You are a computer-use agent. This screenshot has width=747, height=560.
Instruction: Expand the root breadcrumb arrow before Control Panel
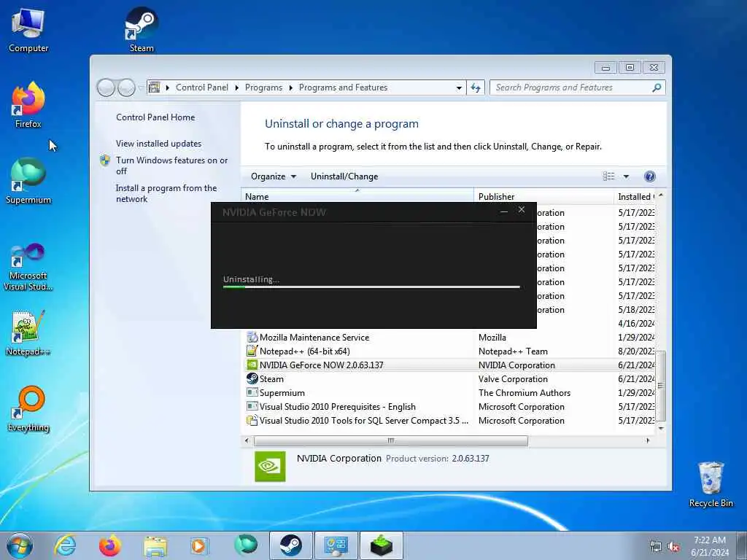(168, 87)
